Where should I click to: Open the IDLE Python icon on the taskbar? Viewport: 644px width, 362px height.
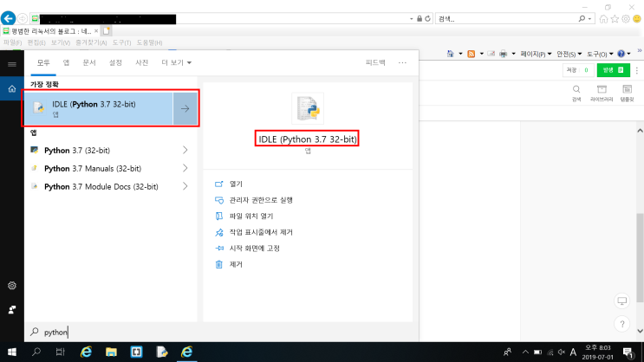(x=162, y=352)
